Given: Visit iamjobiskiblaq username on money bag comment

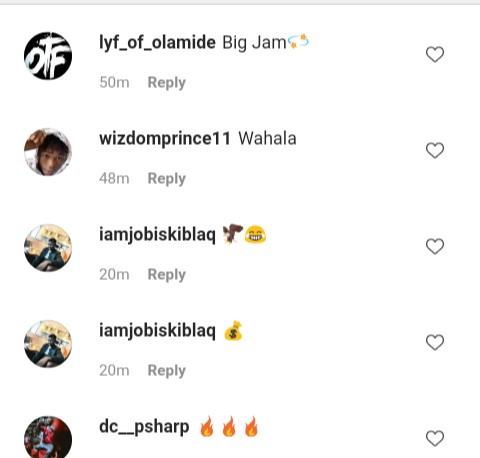Looking at the screenshot, I should (157, 331).
